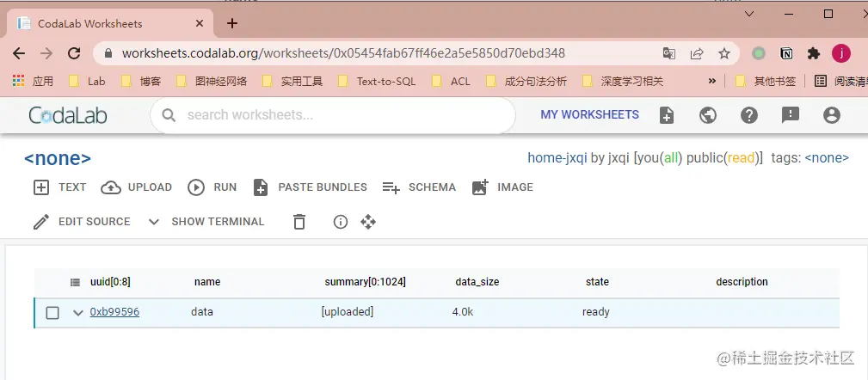
Task: Click the name cell 'data'
Action: 202,312
